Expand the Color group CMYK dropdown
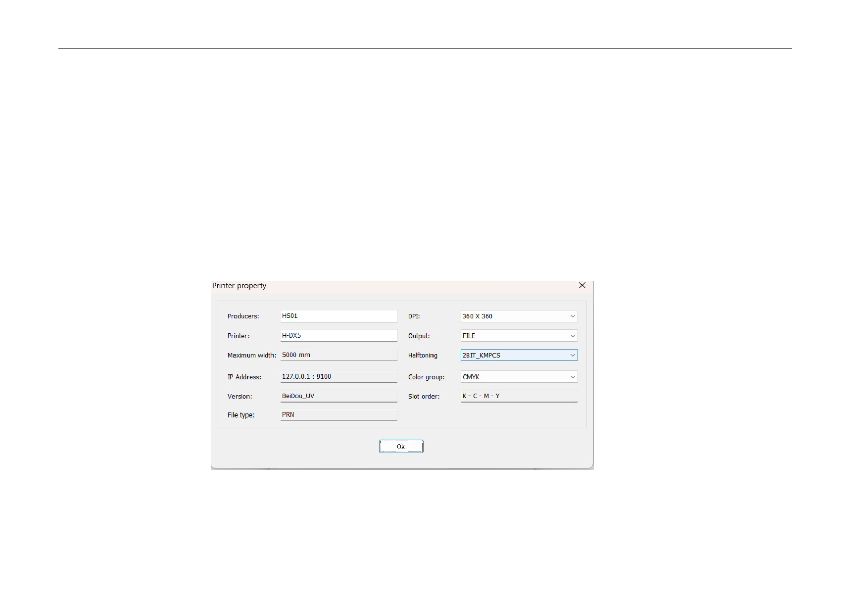This screenshot has width=868, height=614. [x=519, y=377]
